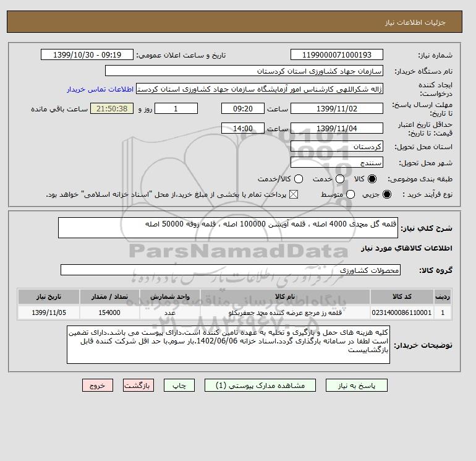Click the چاپ print button
The height and width of the screenshot is (461, 476).
click(x=179, y=386)
